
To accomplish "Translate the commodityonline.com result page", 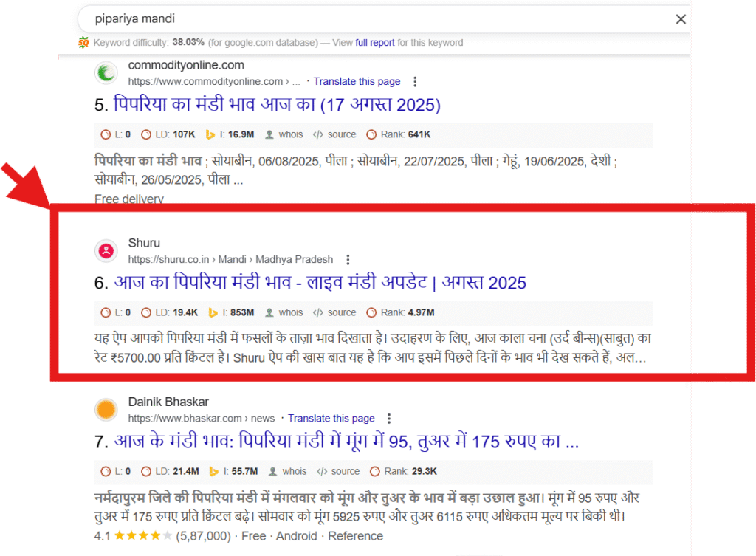I will pos(357,81).
